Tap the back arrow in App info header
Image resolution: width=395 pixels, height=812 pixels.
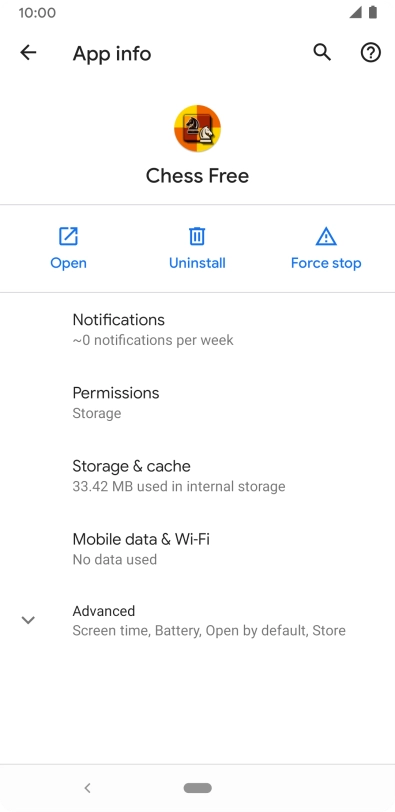pyautogui.click(x=28, y=52)
